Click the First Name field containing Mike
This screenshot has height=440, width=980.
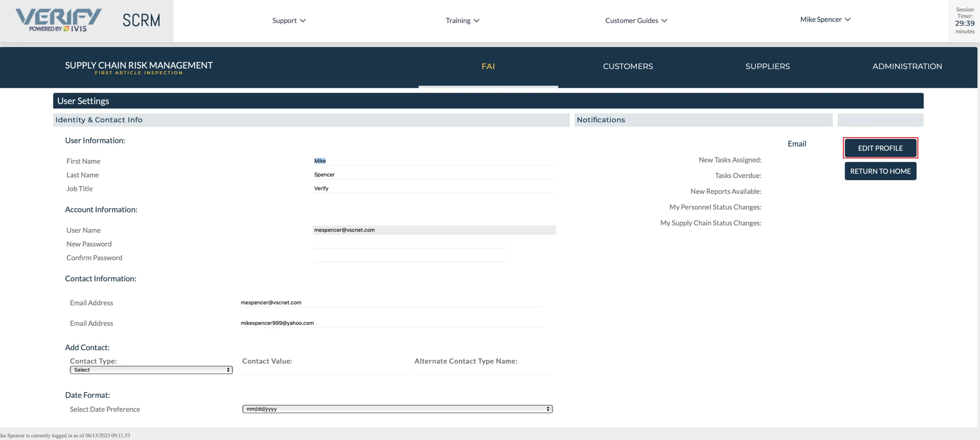434,161
